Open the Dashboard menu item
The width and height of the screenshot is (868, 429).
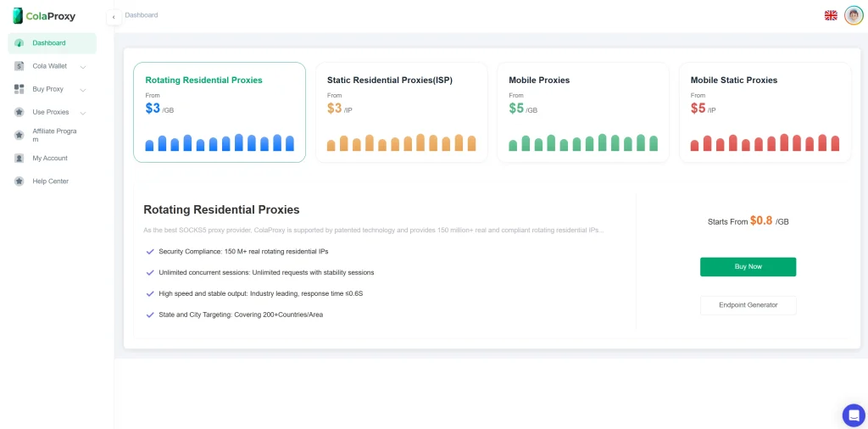[x=52, y=43]
